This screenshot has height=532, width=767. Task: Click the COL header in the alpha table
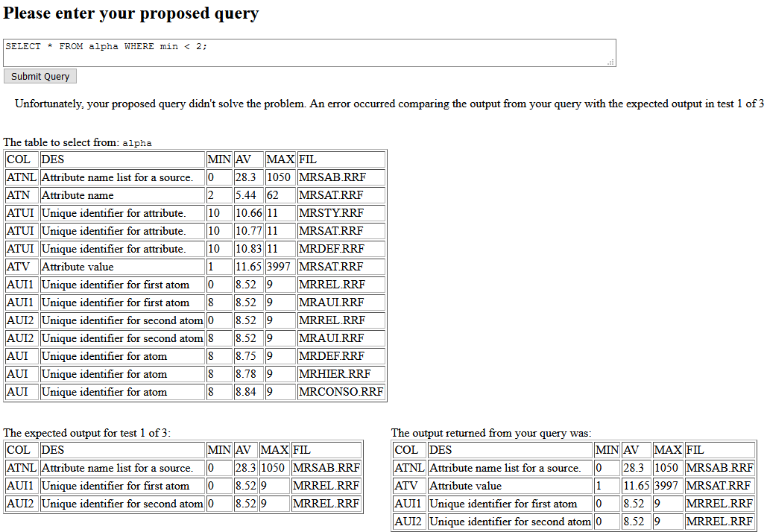tap(22, 159)
